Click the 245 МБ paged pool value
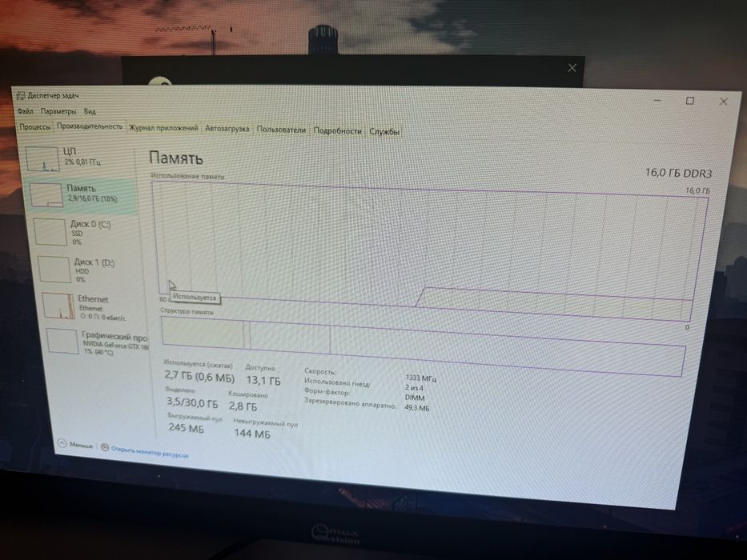This screenshot has height=560, width=747. [x=186, y=428]
